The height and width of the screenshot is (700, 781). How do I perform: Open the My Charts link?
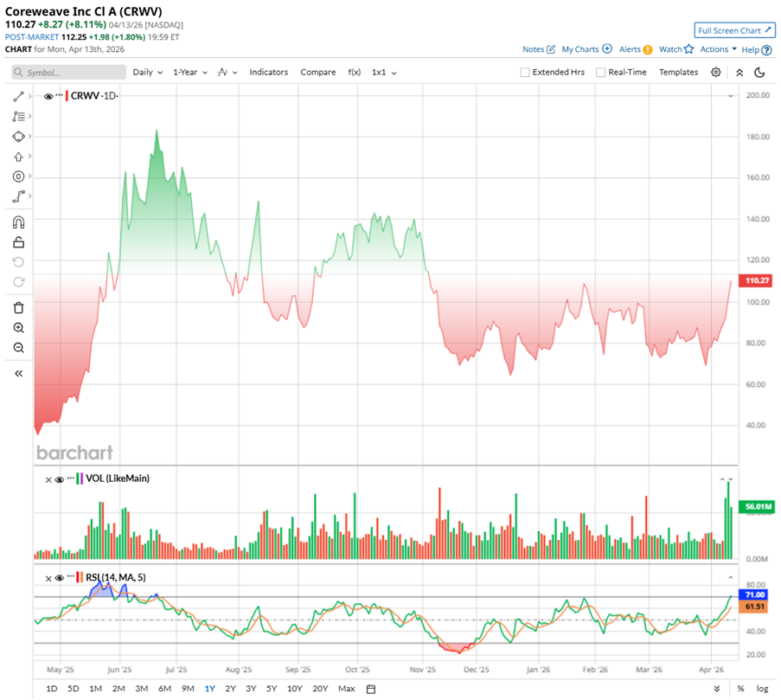click(x=586, y=49)
